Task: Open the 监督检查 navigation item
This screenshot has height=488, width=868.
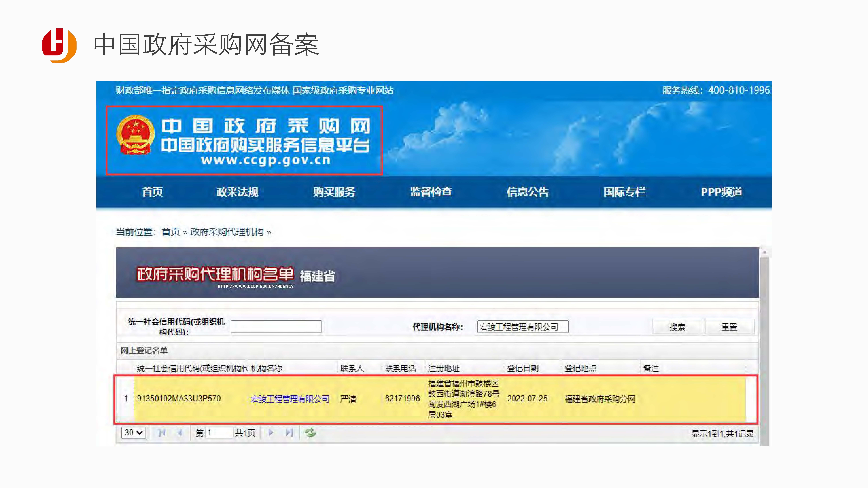Action: (431, 192)
